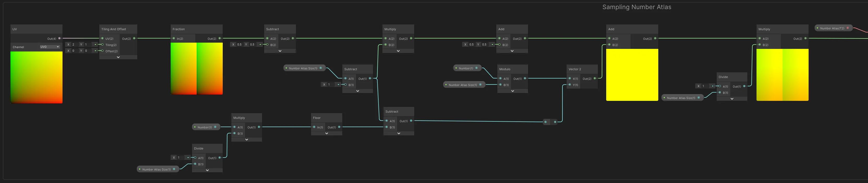Click the Out(4) port on UV node
The width and height of the screenshot is (868, 183).
[59, 38]
